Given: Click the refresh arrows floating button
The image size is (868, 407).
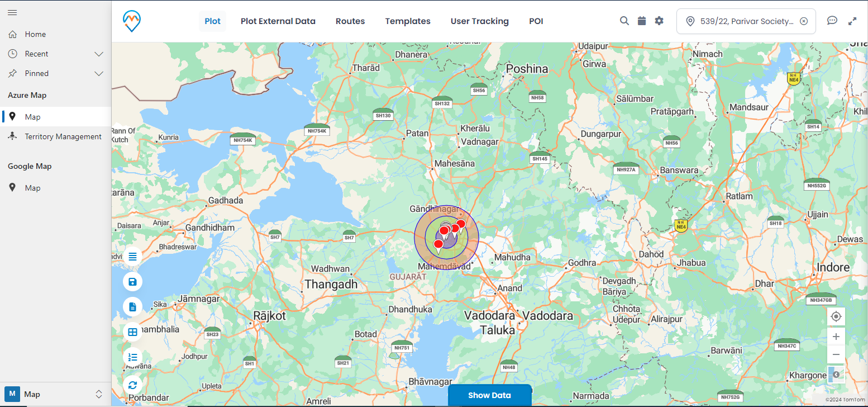Looking at the screenshot, I should tap(133, 385).
